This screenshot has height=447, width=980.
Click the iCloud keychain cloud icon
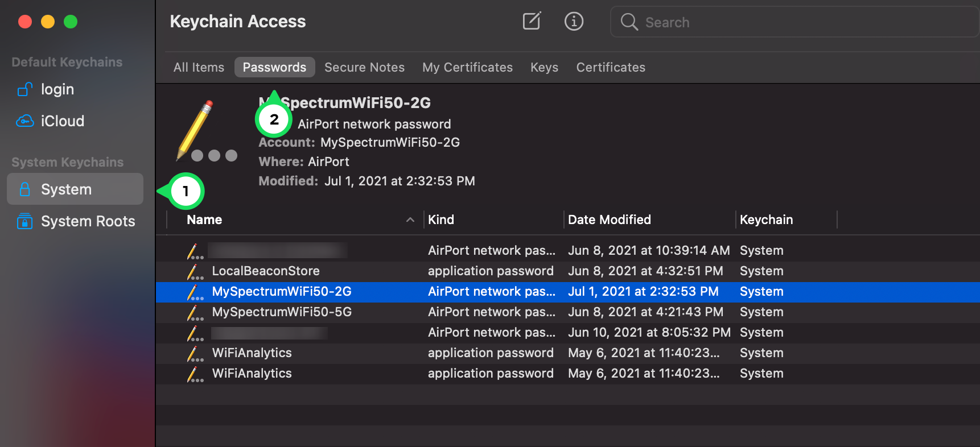coord(25,121)
